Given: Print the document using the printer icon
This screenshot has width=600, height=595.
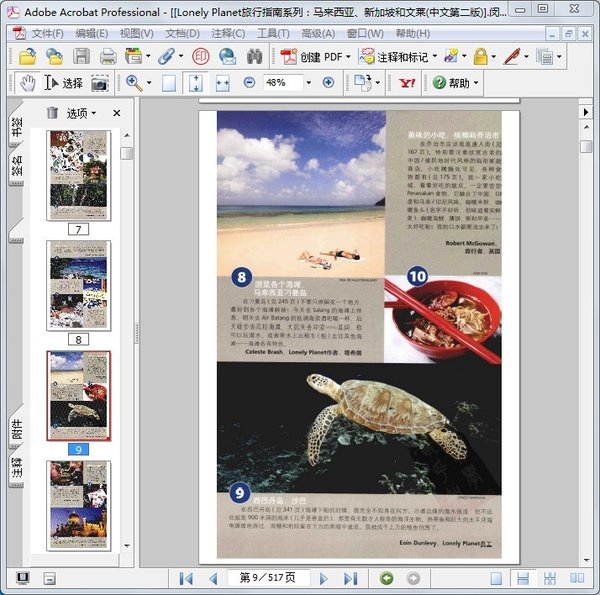Looking at the screenshot, I should pos(108,56).
